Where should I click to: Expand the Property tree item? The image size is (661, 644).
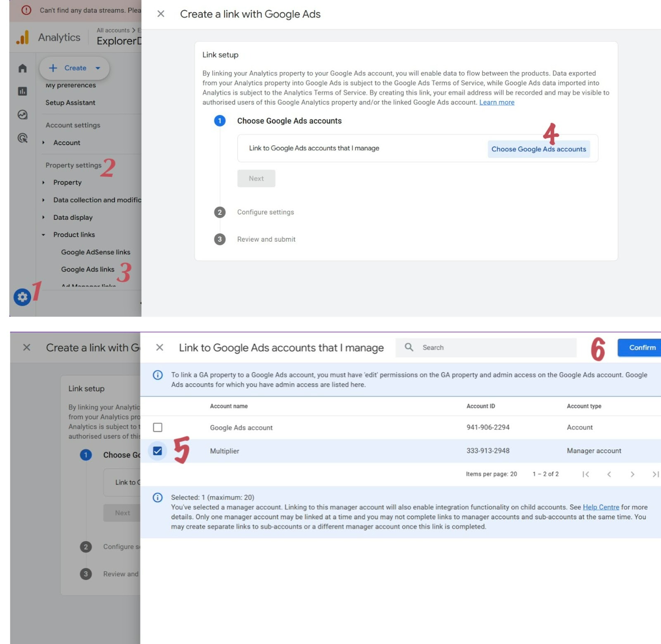pos(43,183)
